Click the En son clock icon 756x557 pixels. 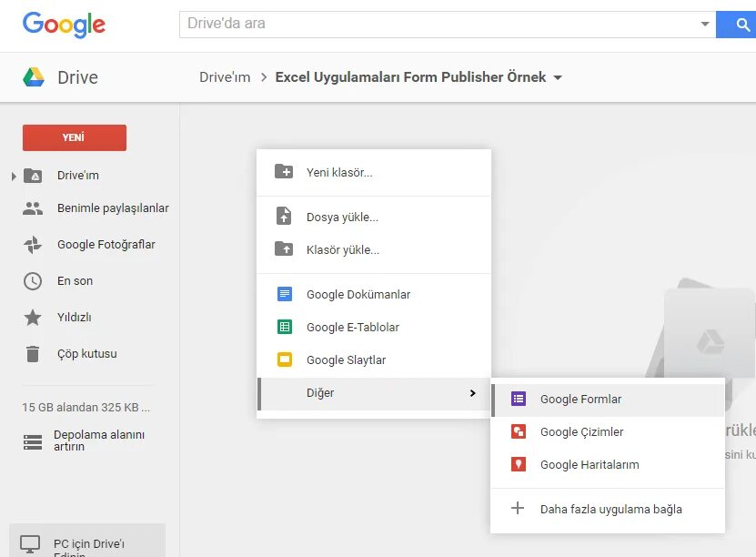coord(33,281)
